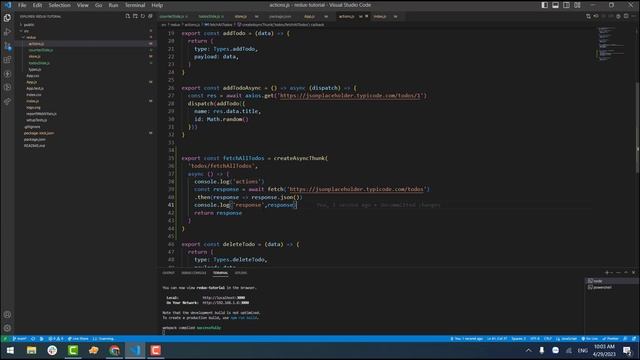The image size is (640, 360).
Task: Open the Notifications bell in the status bar
Action: tap(633, 339)
